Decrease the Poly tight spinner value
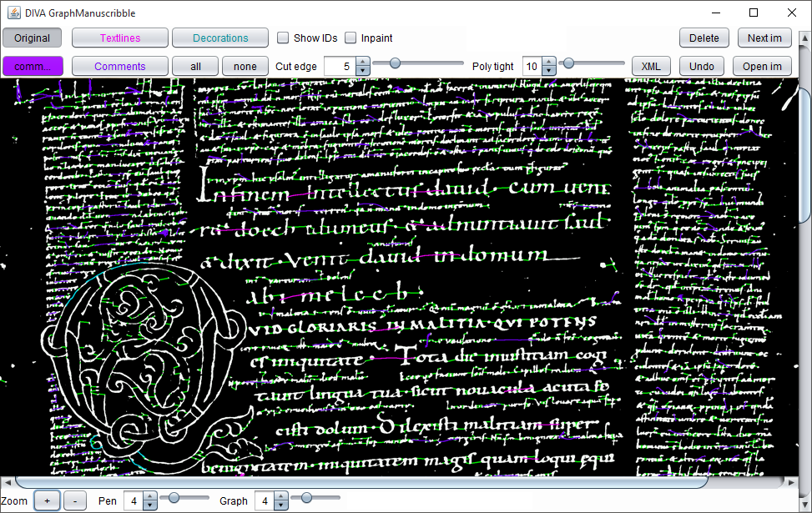The image size is (812, 513). (x=549, y=71)
